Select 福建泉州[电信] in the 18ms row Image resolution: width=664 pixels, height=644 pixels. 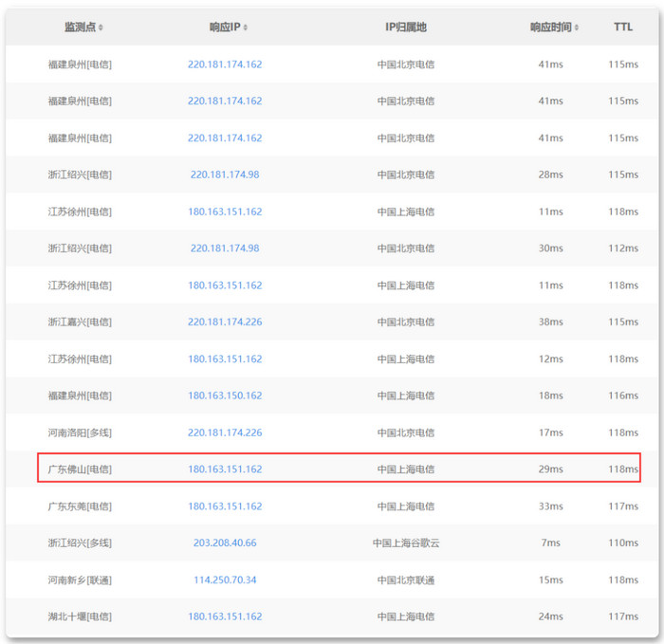pos(80,396)
